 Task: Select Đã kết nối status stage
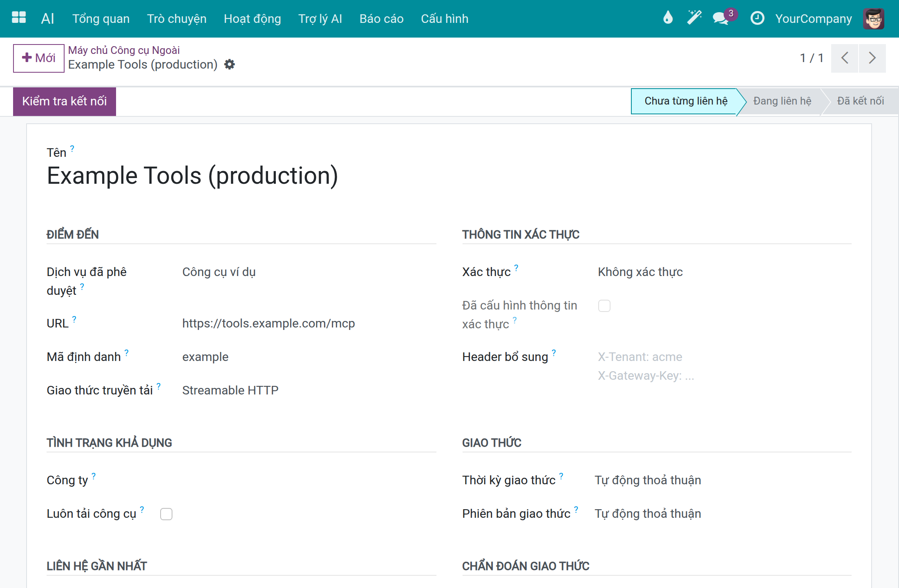(861, 101)
